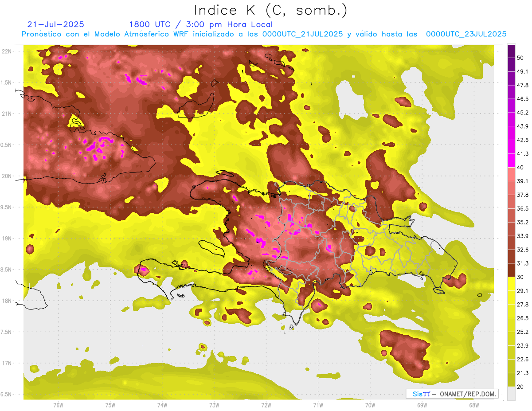Screen dimensions: 532x411
Task: Click the 43.9 value on the color scale
Action: click(523, 126)
